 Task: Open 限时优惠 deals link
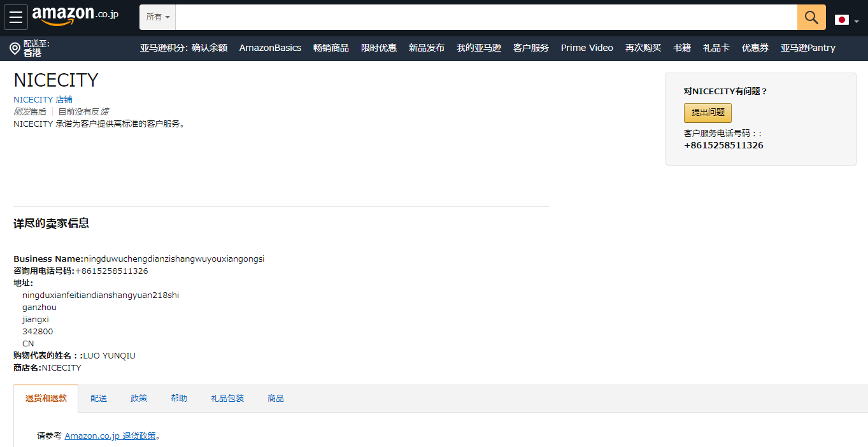coord(379,48)
